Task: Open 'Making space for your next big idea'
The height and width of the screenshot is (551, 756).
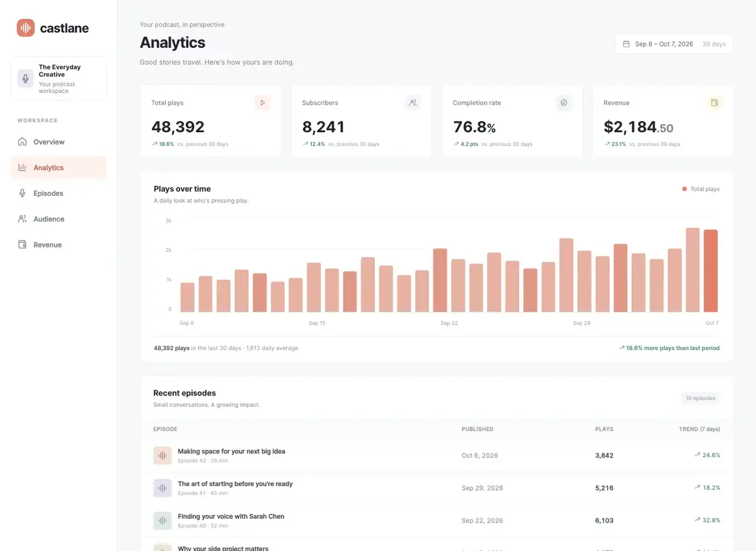Action: [231, 452]
